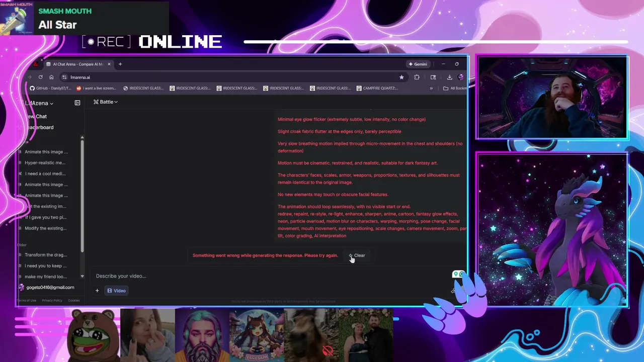Viewport: 644px width, 362px height.
Task: Click the Pepe bear avatar in overlay
Action: click(93, 334)
